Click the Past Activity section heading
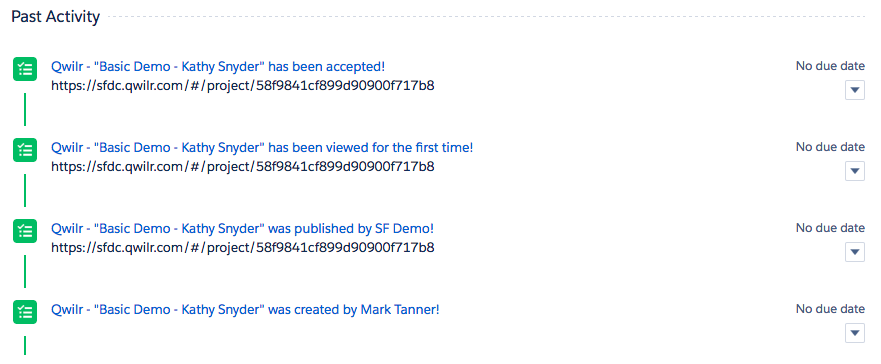Viewport: 881px width, 364px height. pos(56,17)
